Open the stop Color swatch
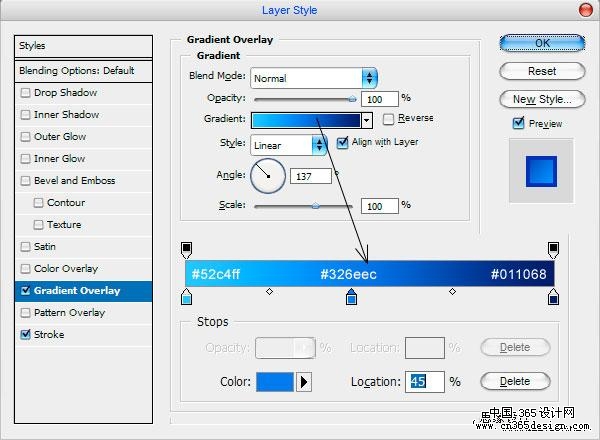Viewport: 600px width, 440px height. tap(275, 382)
